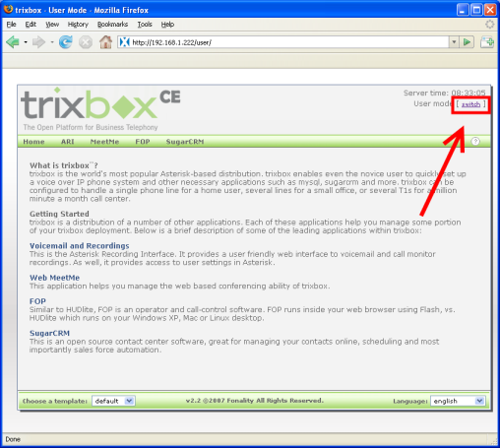Open a new tab with the plus icon
Screen dimensions: 500x448
487,42
